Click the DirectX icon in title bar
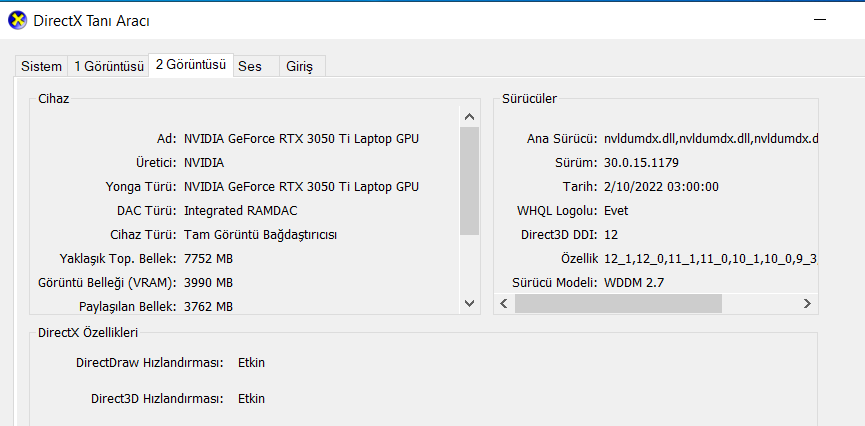The image size is (865, 426). (16, 19)
